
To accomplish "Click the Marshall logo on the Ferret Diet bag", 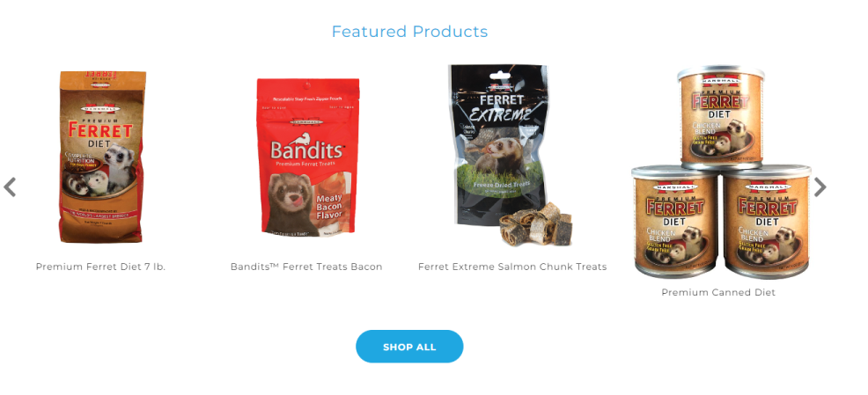I will (x=100, y=108).
